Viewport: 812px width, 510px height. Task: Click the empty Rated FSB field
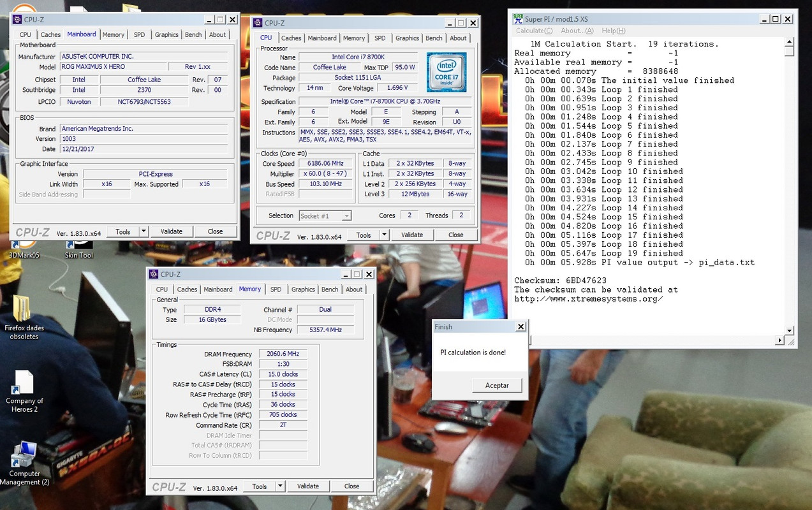click(x=325, y=194)
